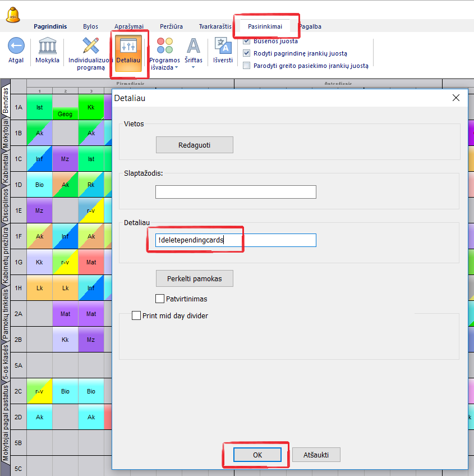Switch to the Tvarkaraštis ribbon tab
474x476 pixels.
216,26
